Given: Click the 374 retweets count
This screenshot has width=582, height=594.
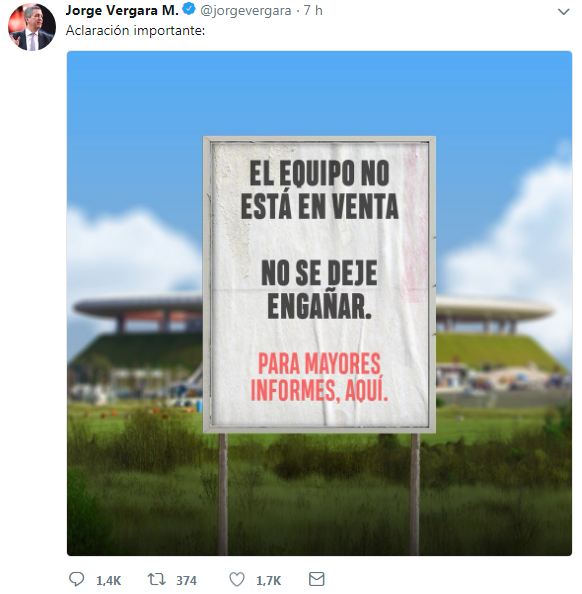Looking at the screenshot, I should (186, 580).
